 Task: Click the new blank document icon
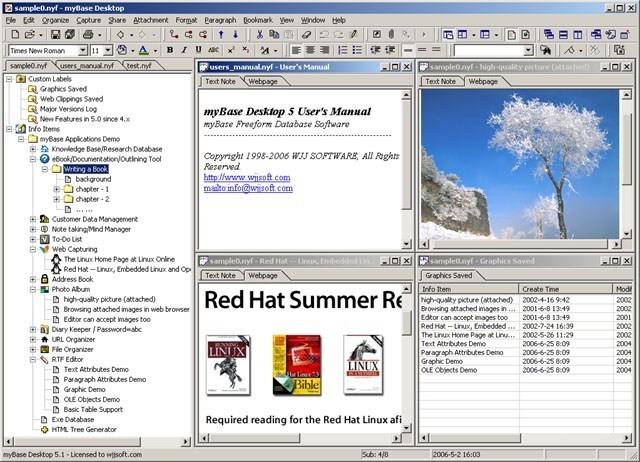point(13,34)
